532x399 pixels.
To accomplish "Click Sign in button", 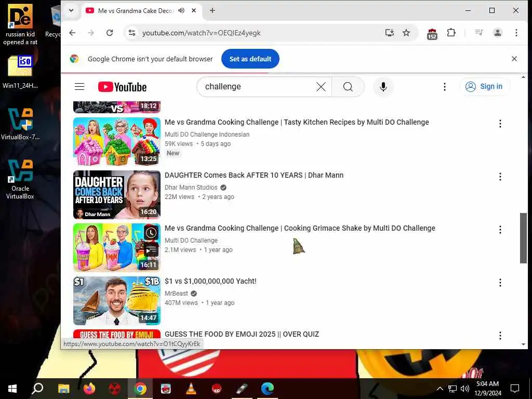I will coord(484,87).
